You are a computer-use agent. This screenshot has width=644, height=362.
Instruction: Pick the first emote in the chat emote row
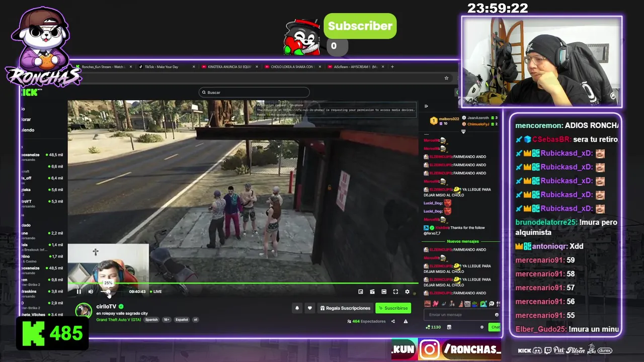[427, 304]
